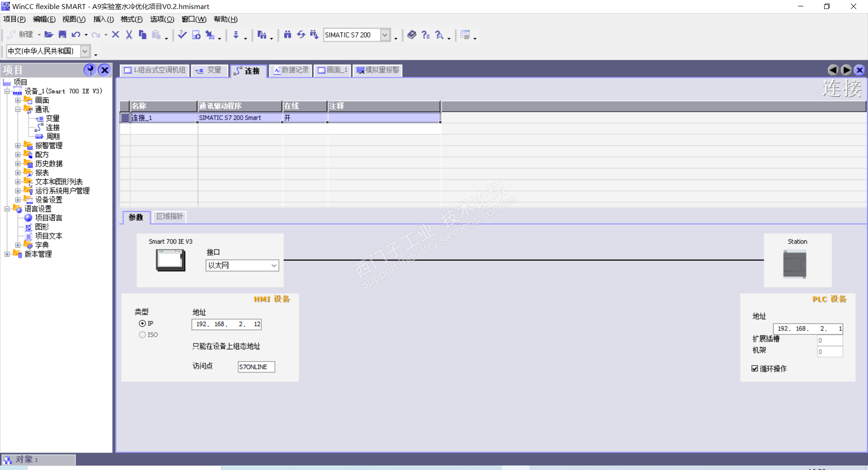Open find with the binoculars icon
The width and height of the screenshot is (868, 470).
coord(288,35)
